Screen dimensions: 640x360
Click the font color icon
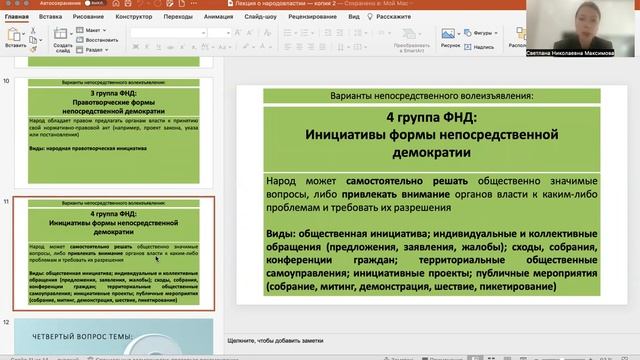pyautogui.click(x=263, y=47)
